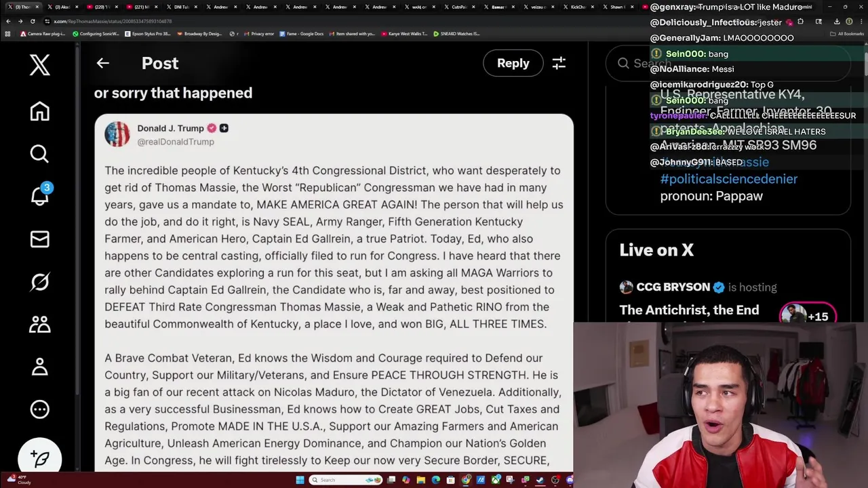Open the Windows Start button in the taskbar

[x=300, y=480]
